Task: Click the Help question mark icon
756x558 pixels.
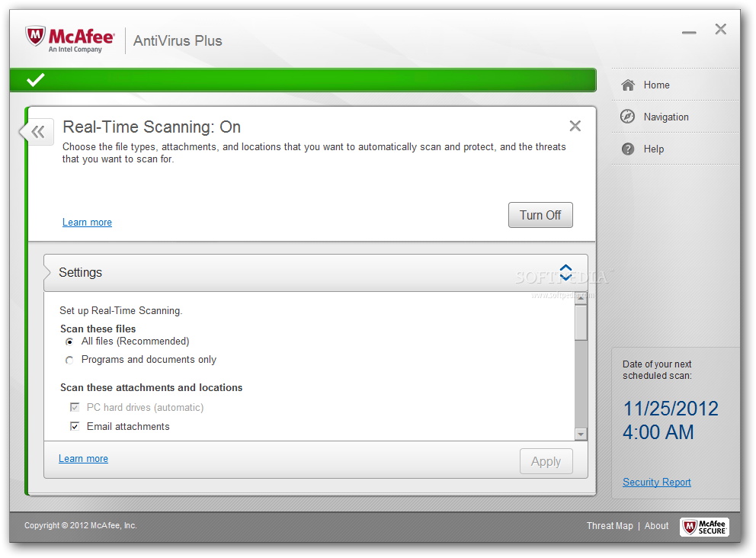Action: point(628,149)
